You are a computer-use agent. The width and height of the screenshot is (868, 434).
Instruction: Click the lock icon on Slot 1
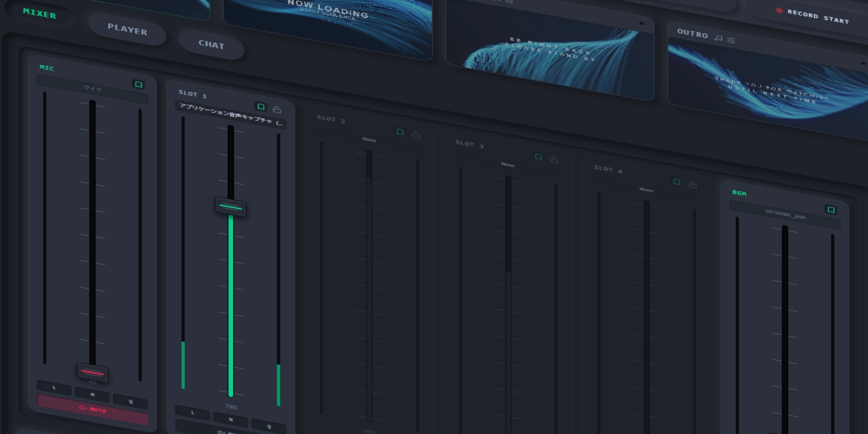(277, 110)
